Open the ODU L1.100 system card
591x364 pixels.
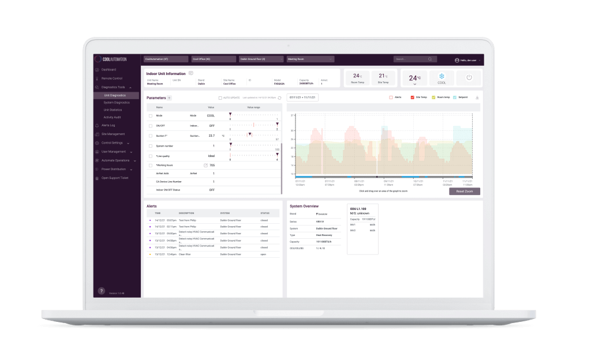[362, 229]
